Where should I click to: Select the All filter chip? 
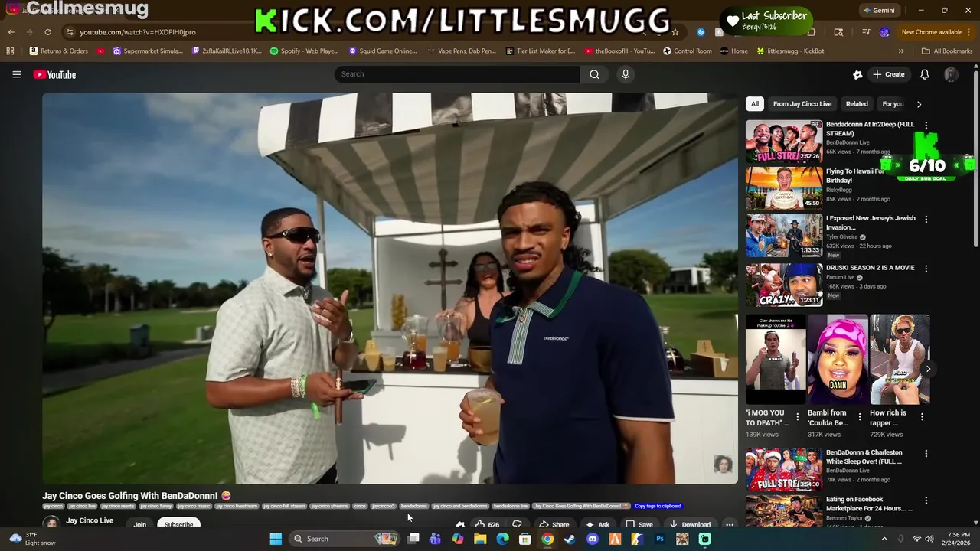pyautogui.click(x=755, y=104)
